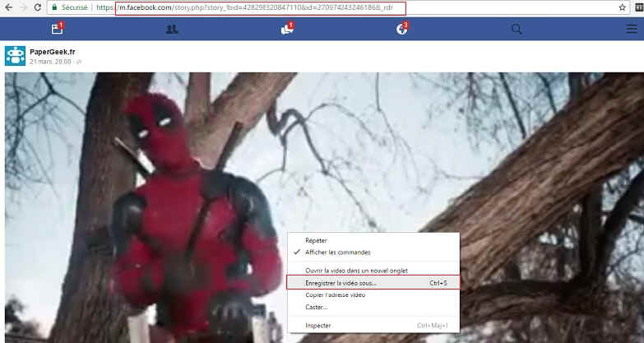Click the browser Forward arrow

(x=23, y=7)
